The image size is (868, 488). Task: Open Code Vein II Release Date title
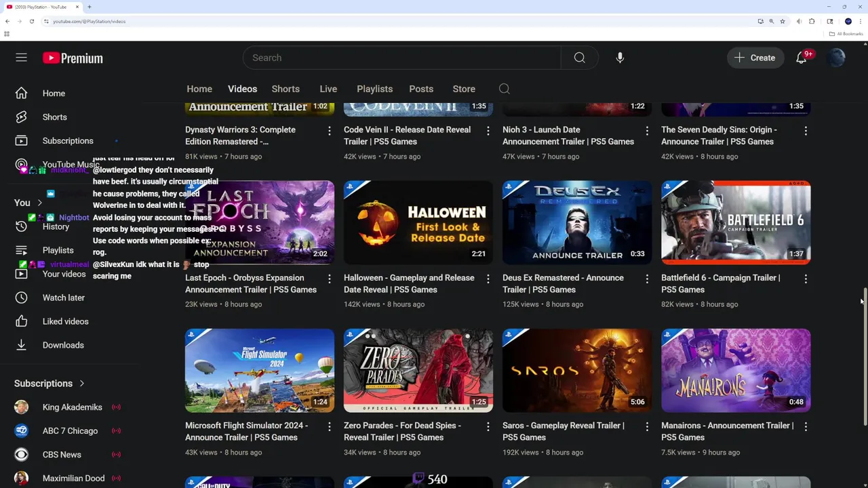(x=407, y=136)
